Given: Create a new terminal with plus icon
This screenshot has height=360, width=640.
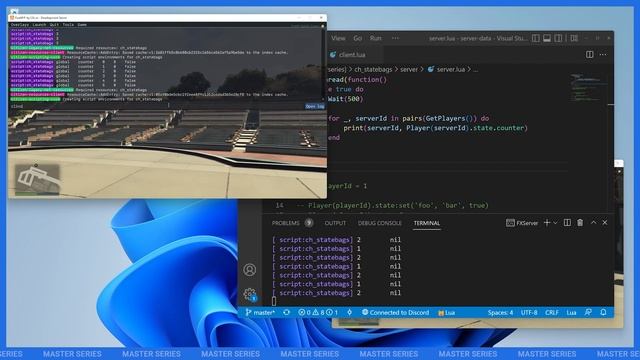Looking at the screenshot, I should [547, 223].
